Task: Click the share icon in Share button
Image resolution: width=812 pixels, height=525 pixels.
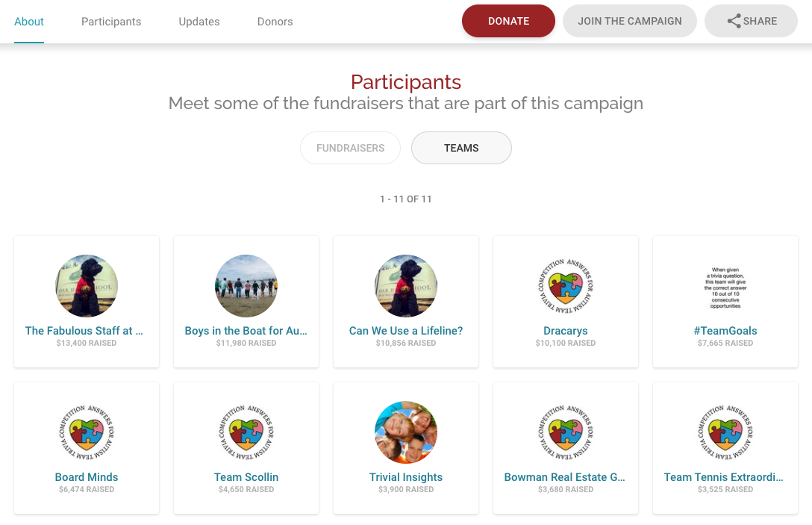Action: [734, 22]
